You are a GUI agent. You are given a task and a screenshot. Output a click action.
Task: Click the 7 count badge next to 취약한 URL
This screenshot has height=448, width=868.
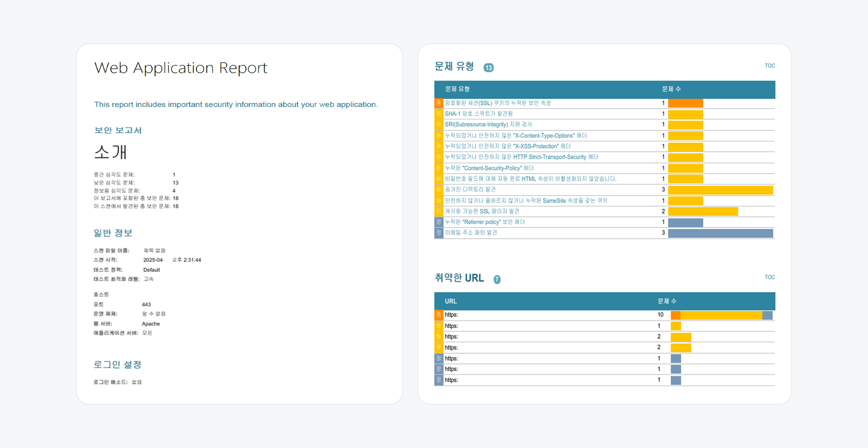(497, 279)
